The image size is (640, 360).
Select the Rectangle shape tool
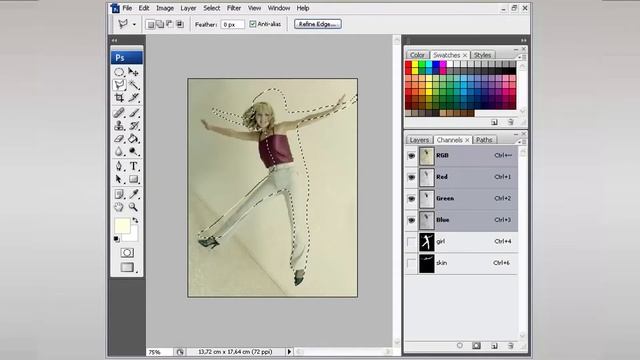pyautogui.click(x=133, y=179)
